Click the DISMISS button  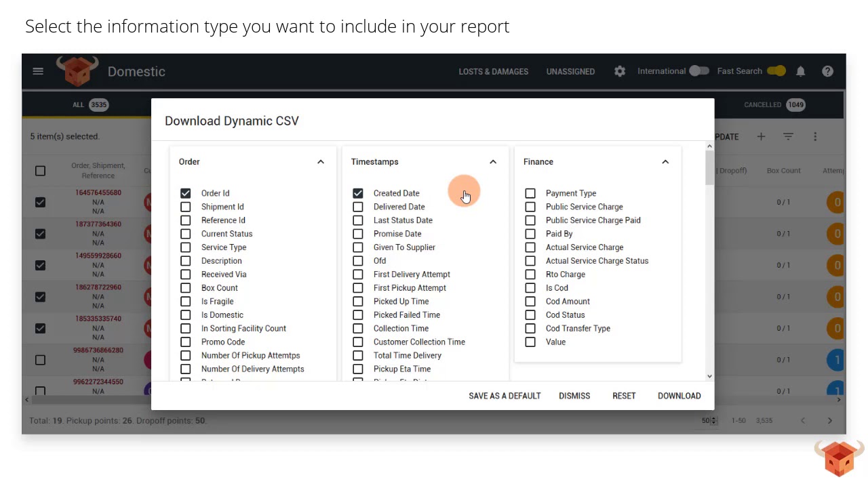(x=574, y=396)
